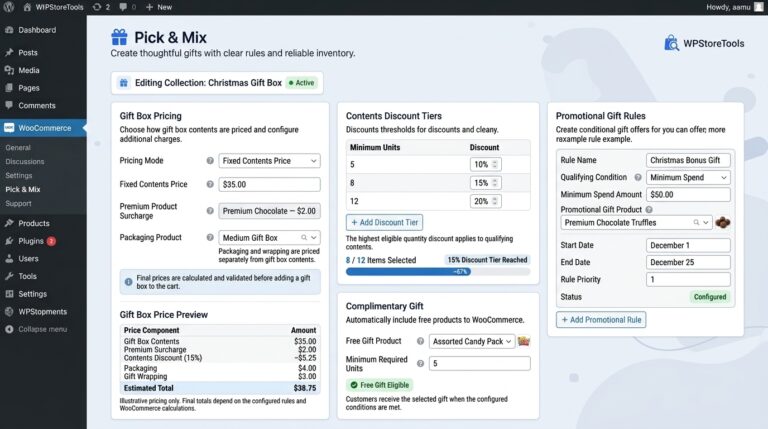The image size is (768, 429).
Task: Click help icon next to Pricing Mode
Action: (x=210, y=161)
